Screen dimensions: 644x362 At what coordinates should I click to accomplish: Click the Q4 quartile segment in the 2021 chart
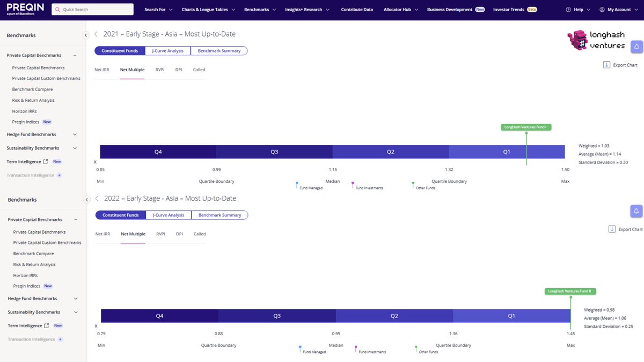(158, 152)
